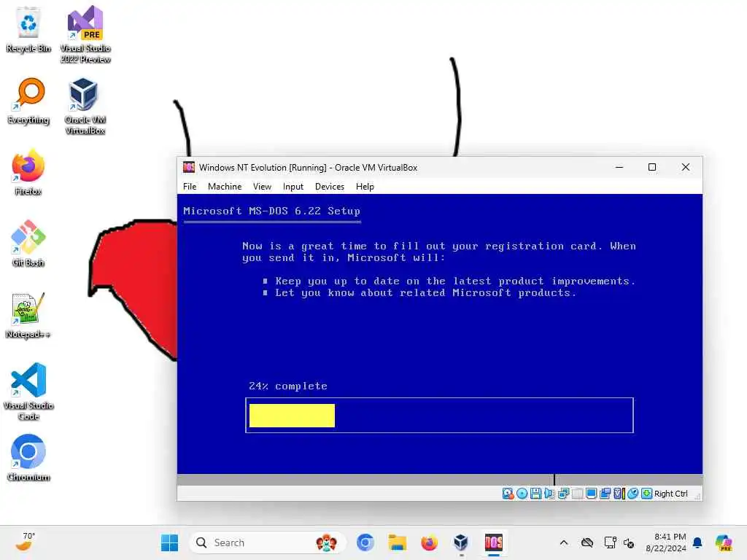This screenshot has width=747, height=560.
Task: Open the notification bell
Action: 697,542
